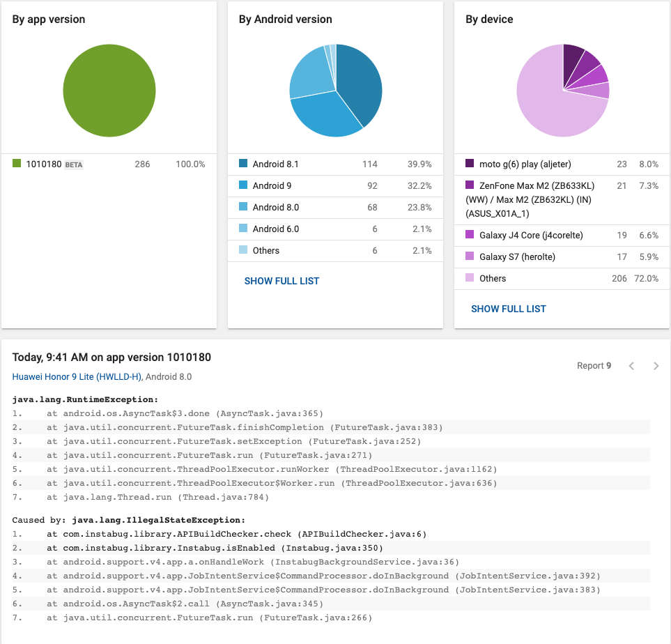The image size is (671, 644).
Task: Click the Report 9 counter label
Action: (594, 366)
